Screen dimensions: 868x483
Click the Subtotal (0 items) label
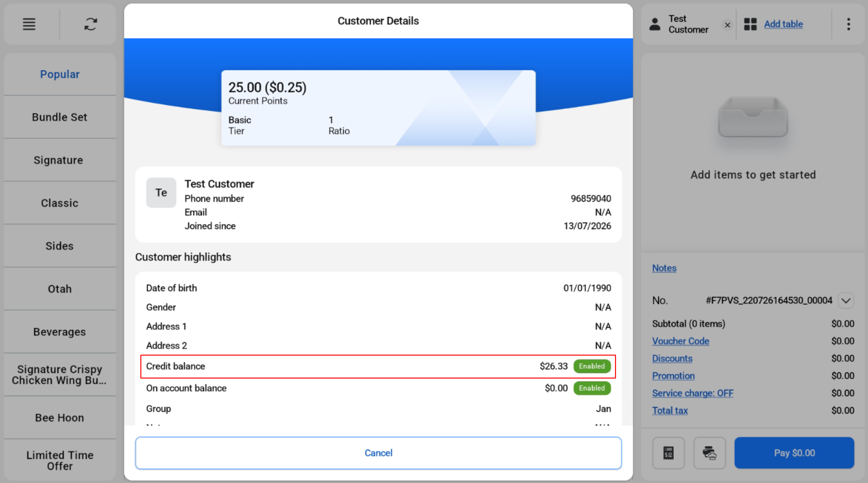[689, 324]
